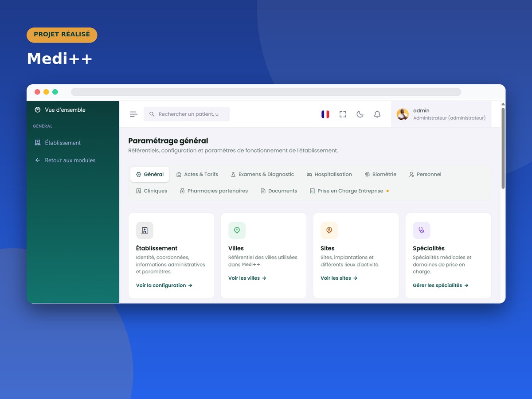Switch to the Personnel tab
The image size is (532, 399).
point(425,175)
